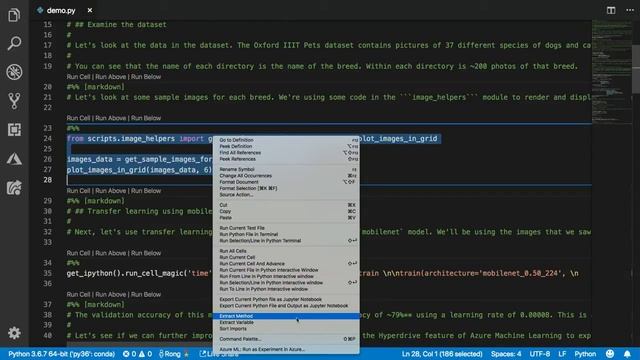This screenshot has width=640, height=360.
Task: Choose Run Python File in Terminal
Action: (286, 234)
